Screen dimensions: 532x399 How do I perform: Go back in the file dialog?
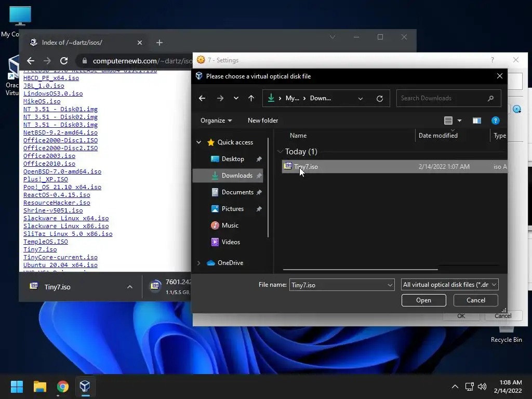pos(202,98)
